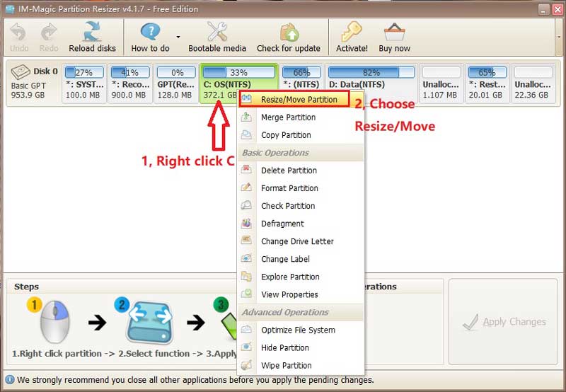Choose Copy Partition menu entry
The image size is (566, 392).
pos(301,135)
